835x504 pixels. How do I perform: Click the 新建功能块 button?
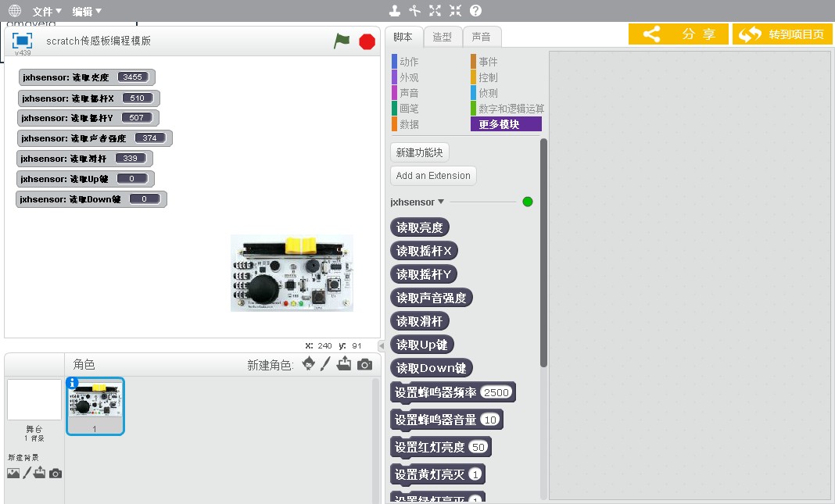point(420,152)
